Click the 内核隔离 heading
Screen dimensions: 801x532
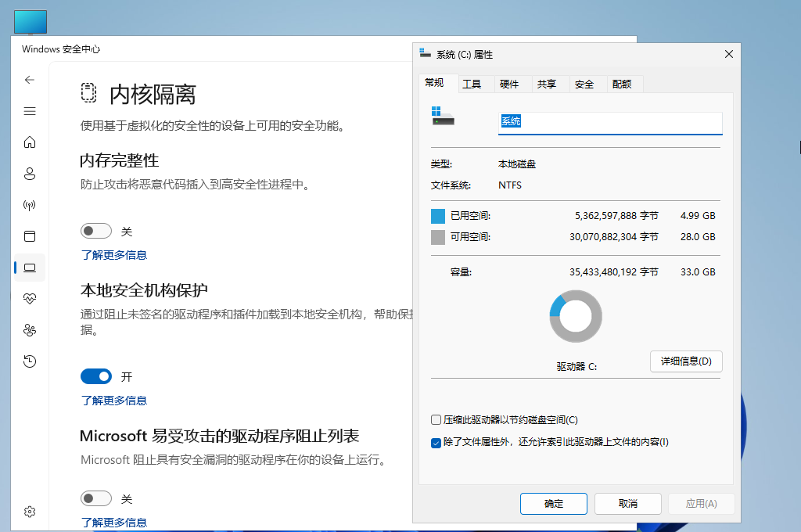pyautogui.click(x=153, y=95)
